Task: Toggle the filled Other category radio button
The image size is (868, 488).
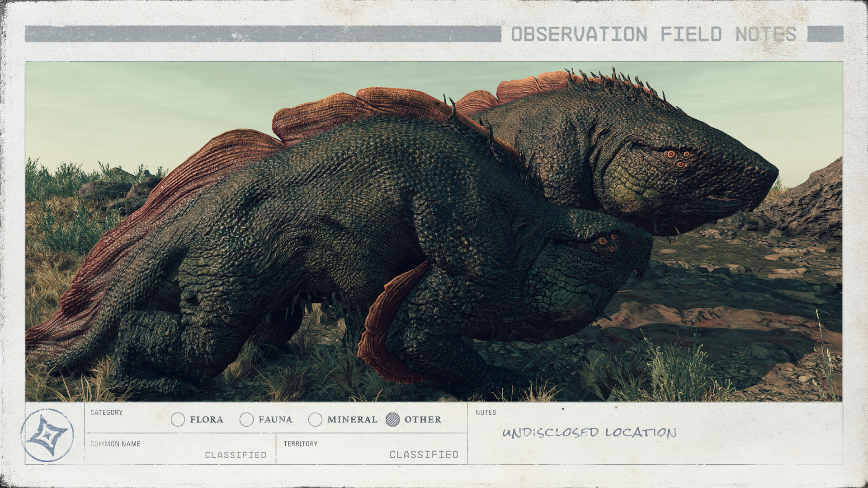Action: (392, 420)
